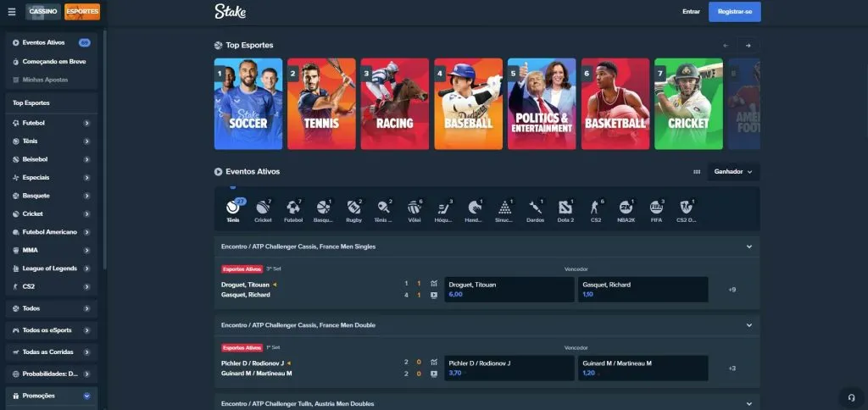
Task: Click the Vôlei sport icon
Action: coord(414,208)
